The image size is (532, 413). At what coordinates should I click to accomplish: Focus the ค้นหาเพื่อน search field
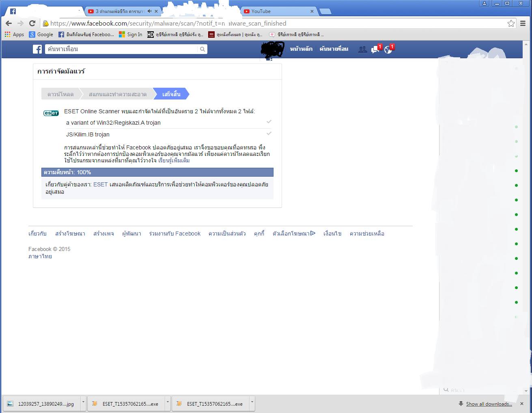tap(122, 49)
